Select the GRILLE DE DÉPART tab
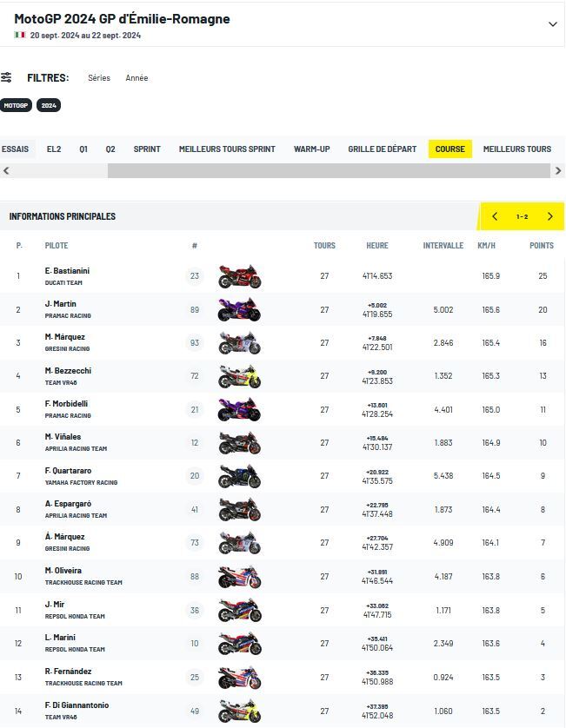566x728 pixels. coord(382,149)
